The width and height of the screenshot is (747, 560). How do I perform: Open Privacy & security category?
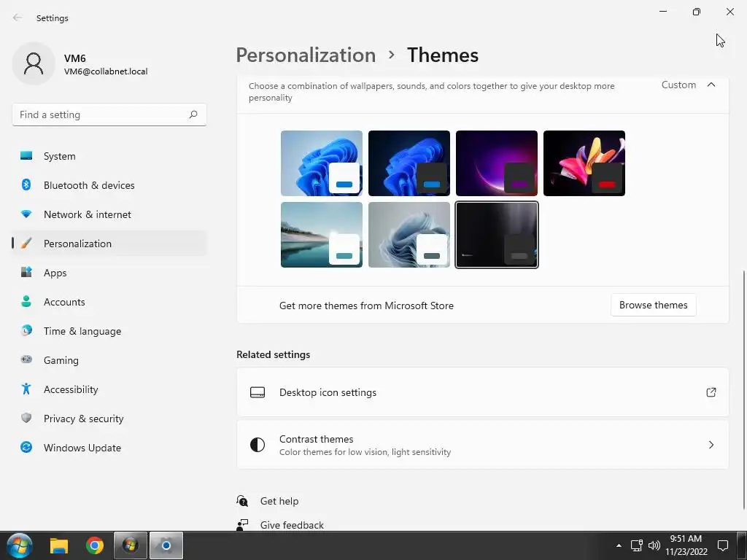(x=109, y=418)
